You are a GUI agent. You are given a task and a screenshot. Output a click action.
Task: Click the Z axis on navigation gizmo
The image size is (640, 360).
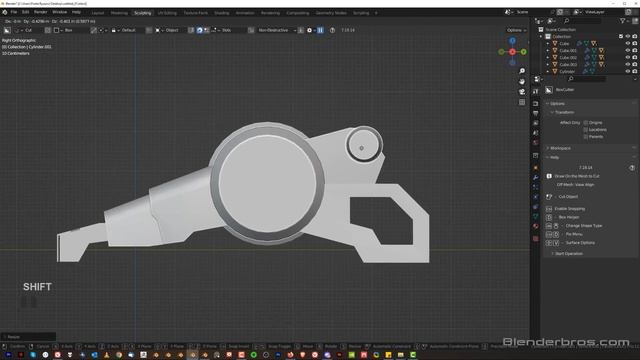[512, 41]
